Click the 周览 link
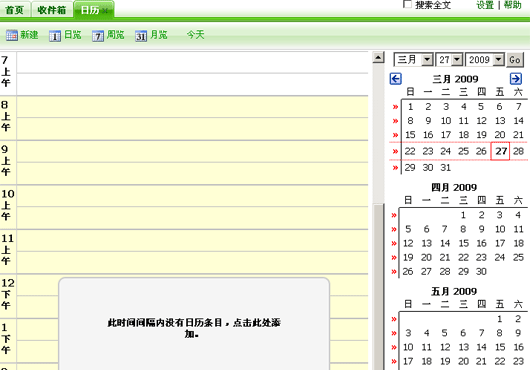Viewport: 530px width, 370px height. tap(116, 35)
